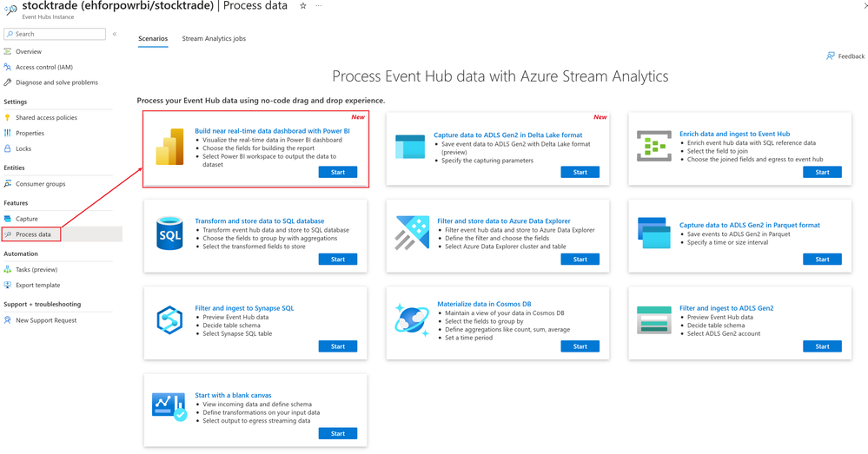Open Consumer groups in the sidebar
This screenshot has width=868, height=454.
click(x=41, y=184)
